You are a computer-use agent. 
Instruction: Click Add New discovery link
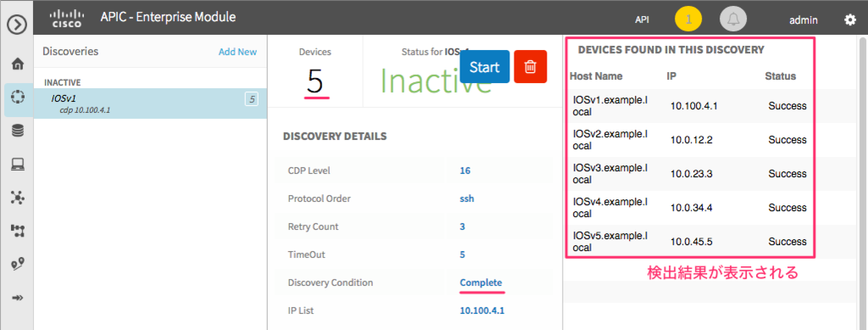click(237, 52)
